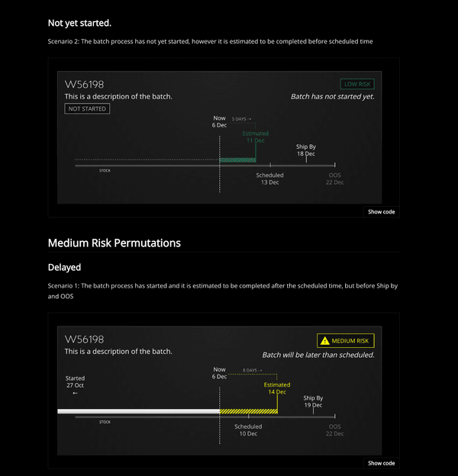Click the white completed progress bar
Image resolution: width=458 pixels, height=476 pixels.
point(138,411)
